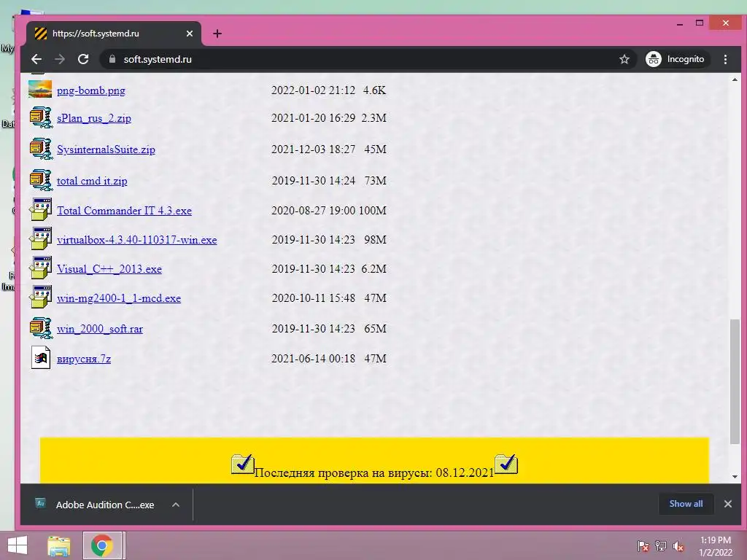Click the scrollbar down arrow
The width and height of the screenshot is (747, 560).
tap(735, 477)
